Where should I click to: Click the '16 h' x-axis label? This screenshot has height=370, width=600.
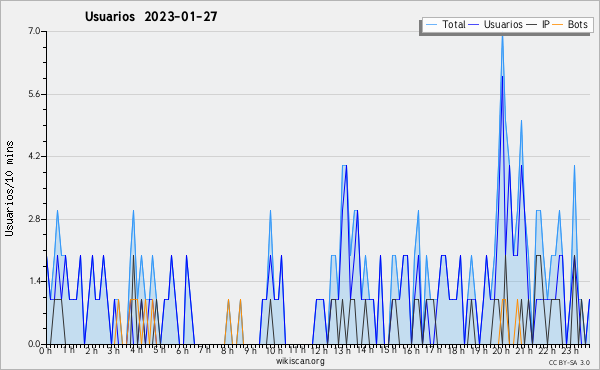[411, 351]
